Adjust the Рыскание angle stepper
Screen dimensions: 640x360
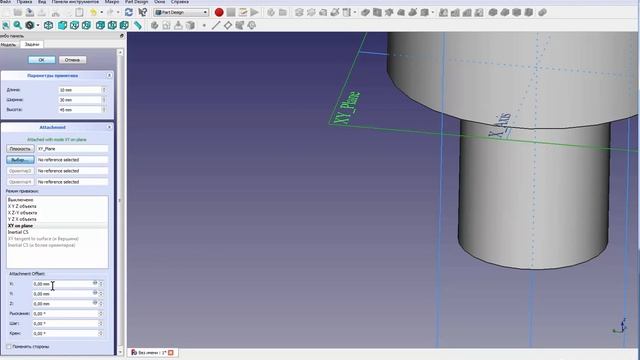(x=101, y=313)
